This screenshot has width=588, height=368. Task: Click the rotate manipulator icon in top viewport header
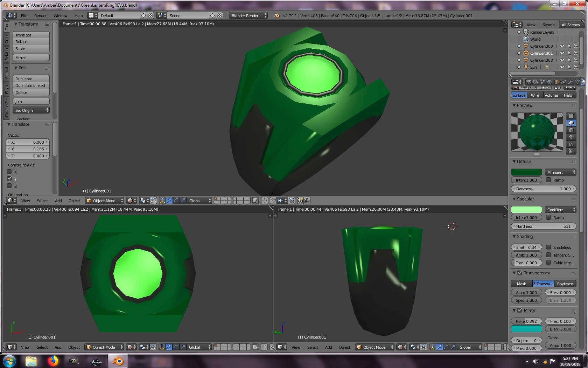click(x=176, y=200)
